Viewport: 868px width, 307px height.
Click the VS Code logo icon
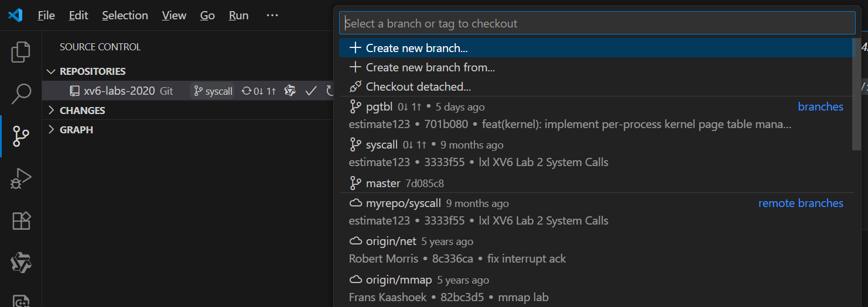[x=15, y=15]
